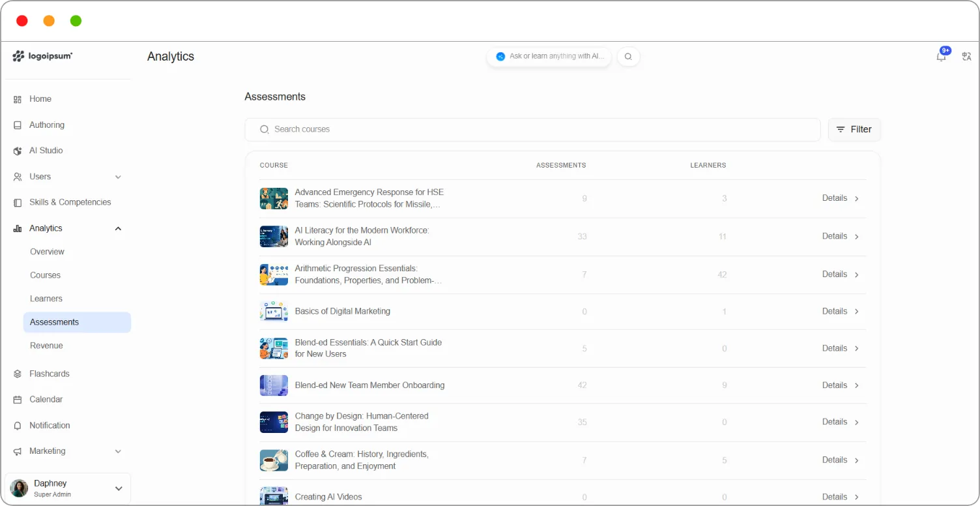Click the Notification bell in sidebar

18,425
